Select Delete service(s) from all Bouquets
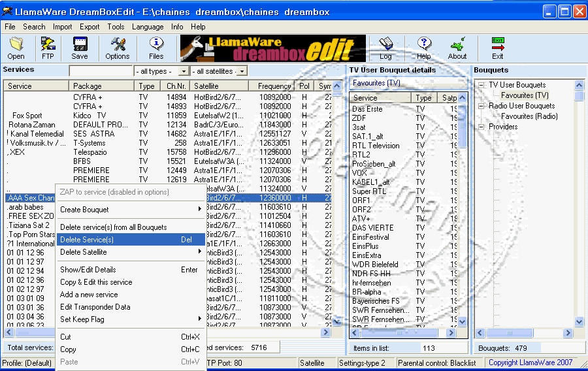Viewport: 588px width, 371px height. 131,227
